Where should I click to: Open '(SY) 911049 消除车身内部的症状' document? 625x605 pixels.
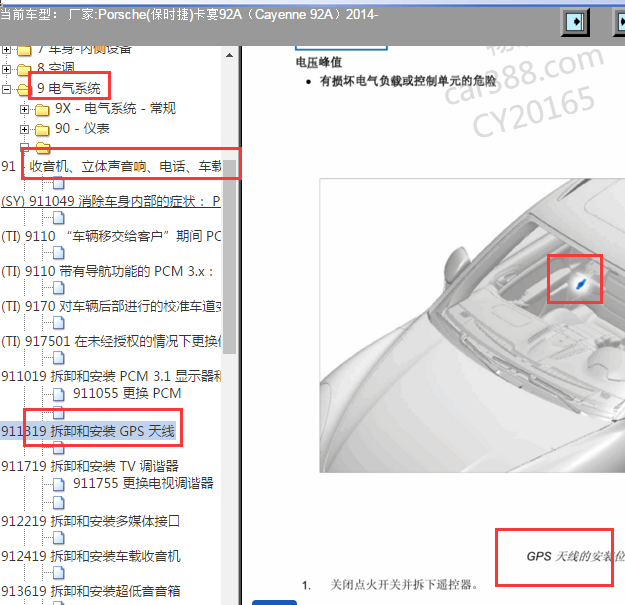(x=111, y=201)
